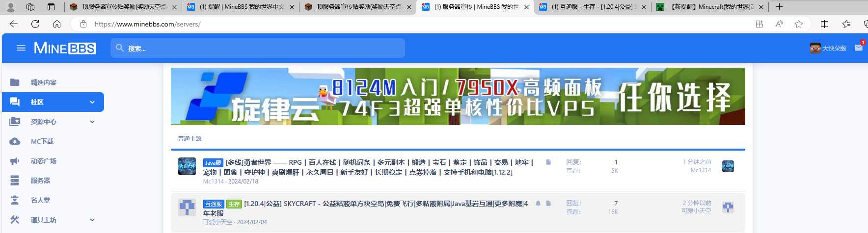Activate the read aloud icon
The width and height of the screenshot is (868, 233).
[x=779, y=24]
